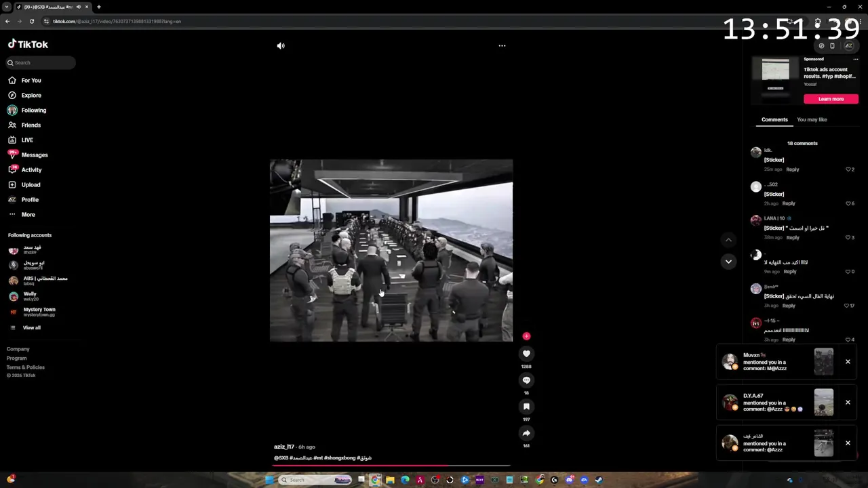868x488 pixels.
Task: Reload the page in the browser
Action: tap(31, 21)
